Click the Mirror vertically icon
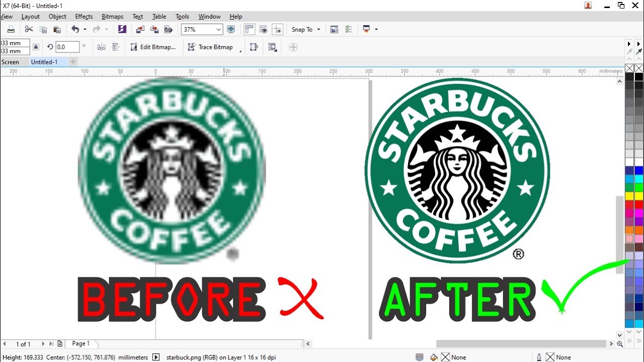The image size is (644, 362). [116, 47]
